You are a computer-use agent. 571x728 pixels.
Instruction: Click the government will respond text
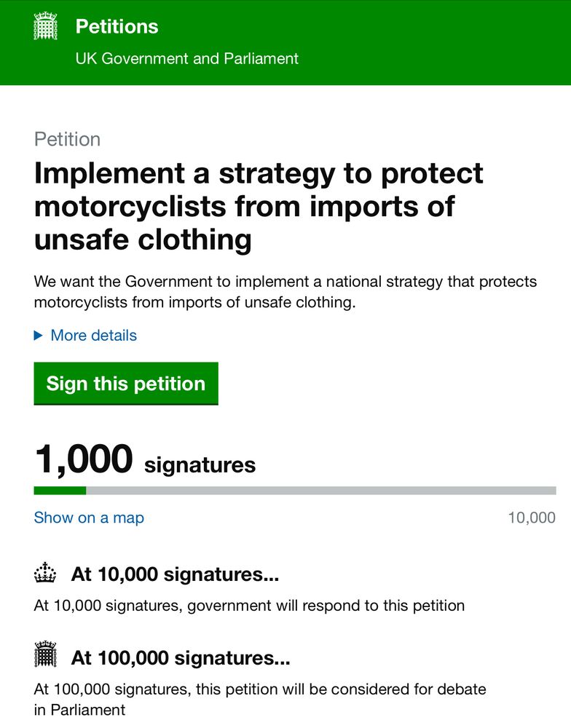tap(249, 605)
